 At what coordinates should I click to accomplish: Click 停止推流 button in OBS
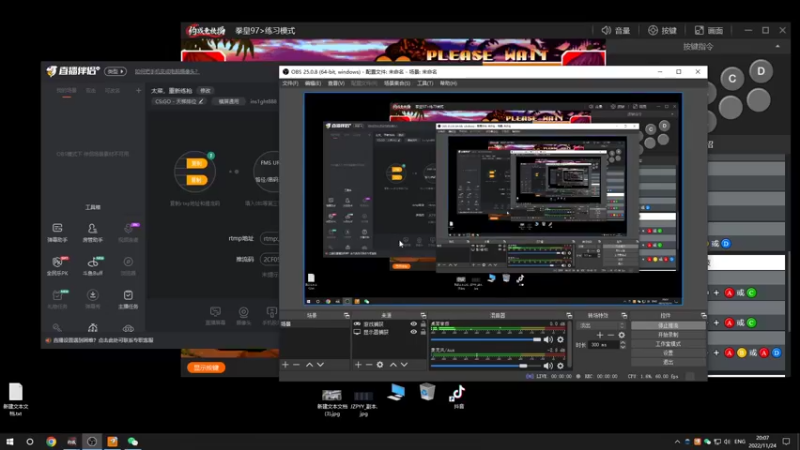point(668,326)
